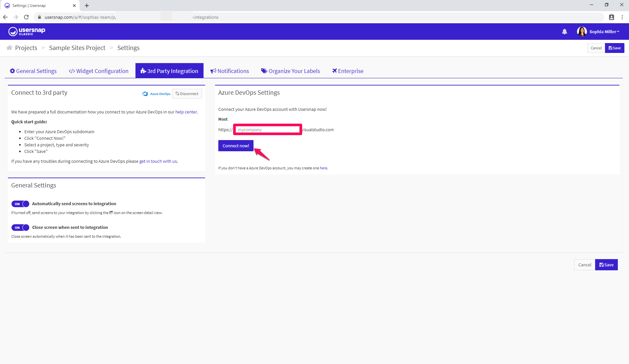Select the 3rd Party Integration tab
This screenshot has width=629, height=364.
point(169,71)
